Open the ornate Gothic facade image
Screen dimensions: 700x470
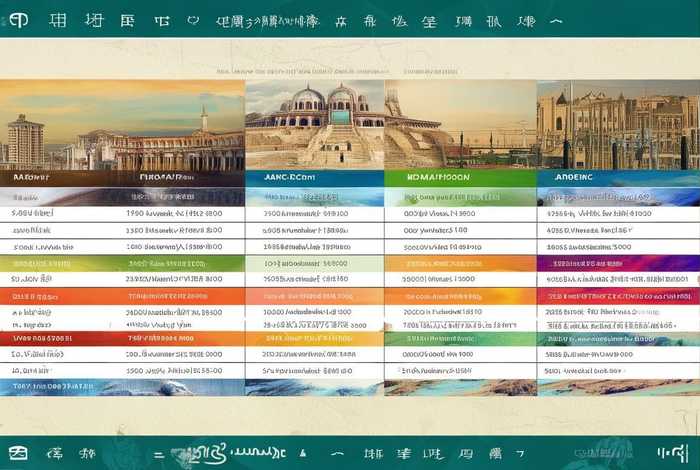(618, 125)
